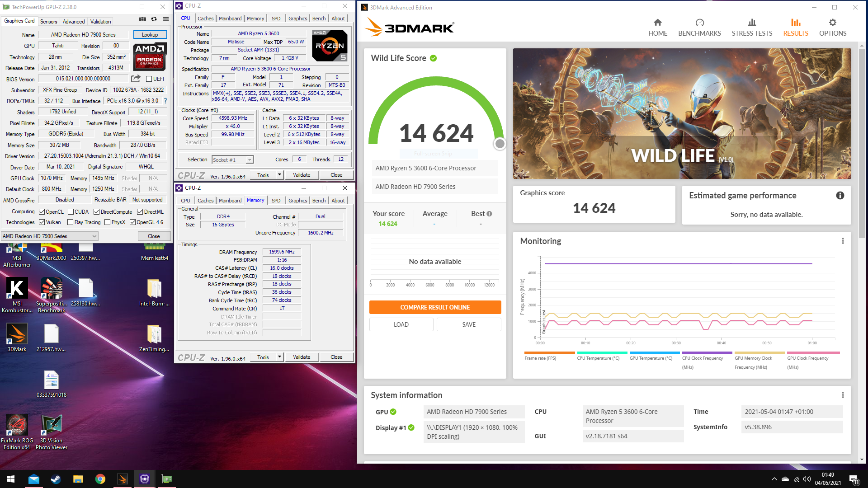Image resolution: width=868 pixels, height=488 pixels.
Task: Click the LOAD button in 3DMark
Action: (x=401, y=324)
